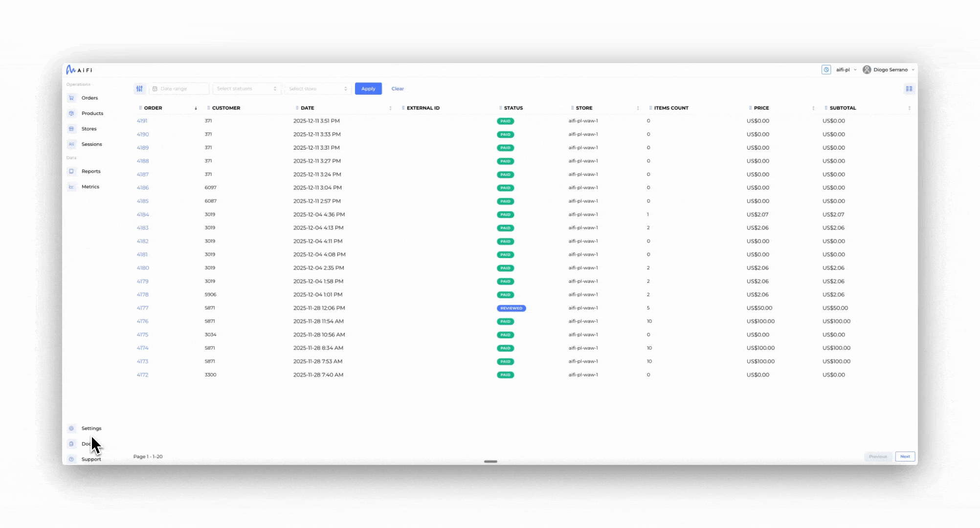Toggle the filters panel sliders icon

pos(139,88)
